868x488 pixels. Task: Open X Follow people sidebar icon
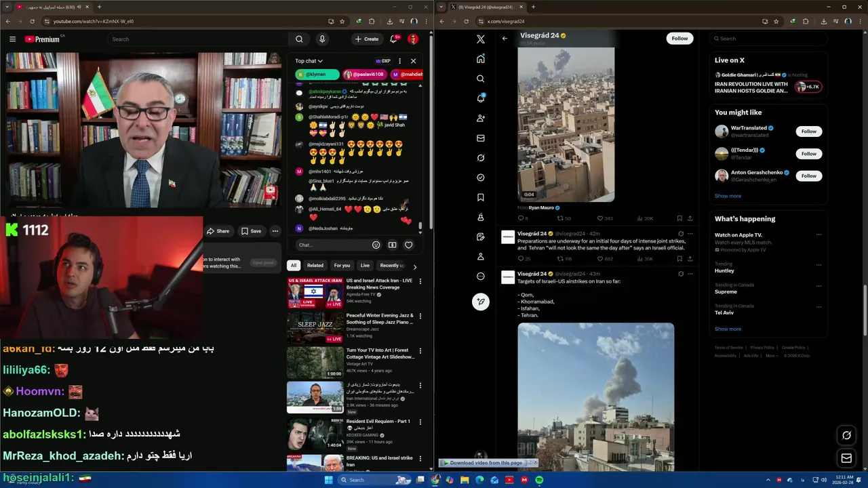pyautogui.click(x=481, y=118)
